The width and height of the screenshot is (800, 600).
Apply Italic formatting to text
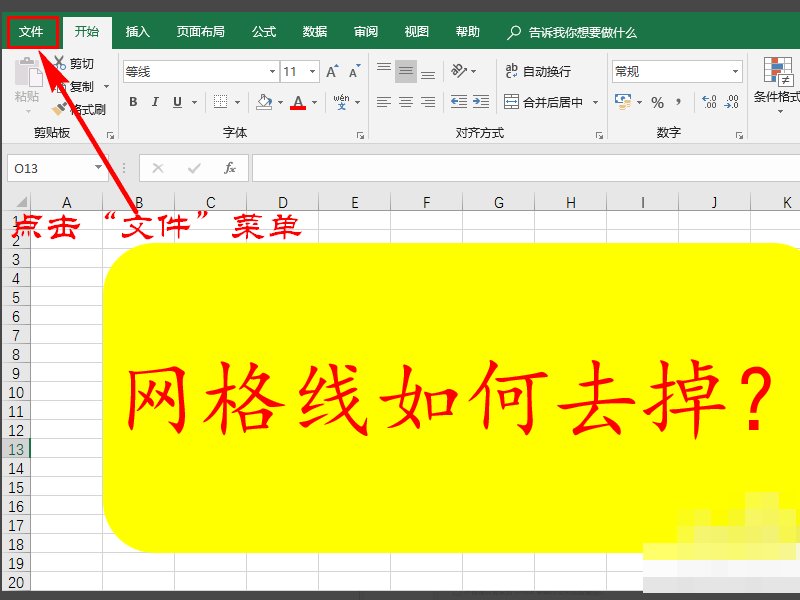(x=155, y=101)
